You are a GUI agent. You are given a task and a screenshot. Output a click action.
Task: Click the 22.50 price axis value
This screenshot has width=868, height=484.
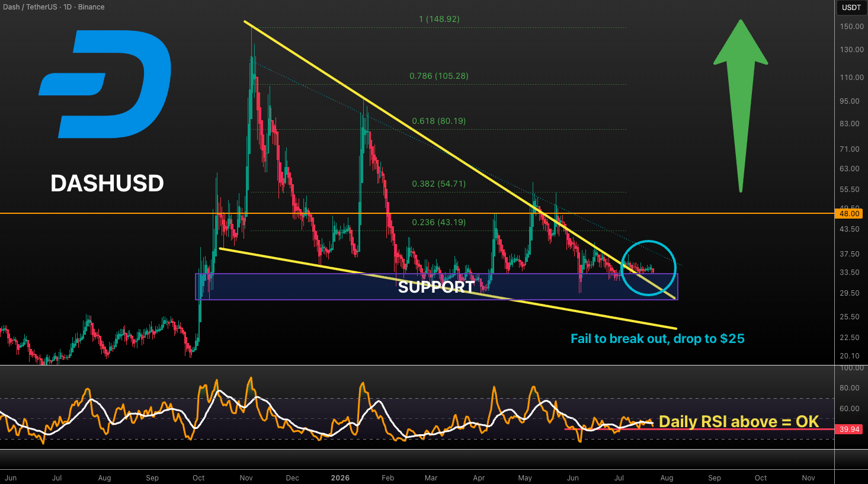(850, 338)
